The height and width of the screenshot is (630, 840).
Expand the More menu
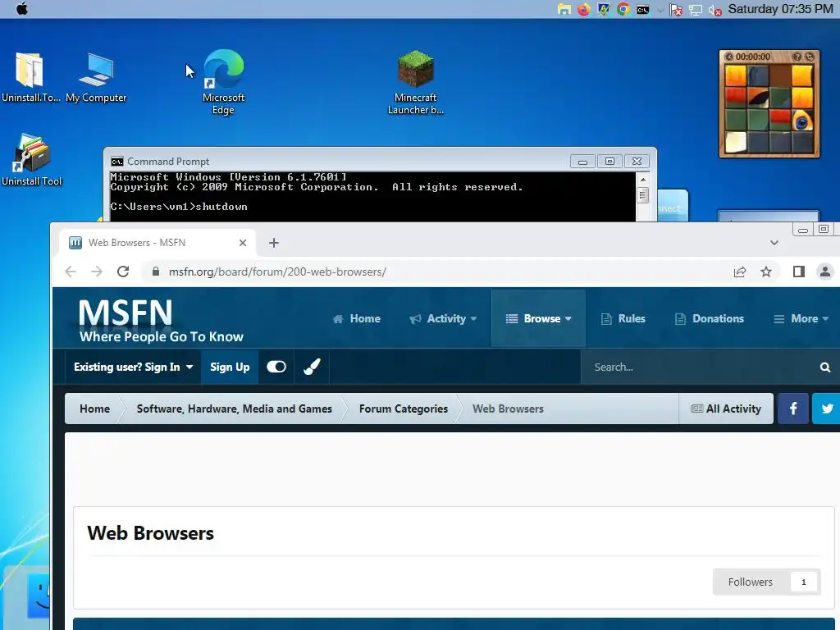[801, 319]
